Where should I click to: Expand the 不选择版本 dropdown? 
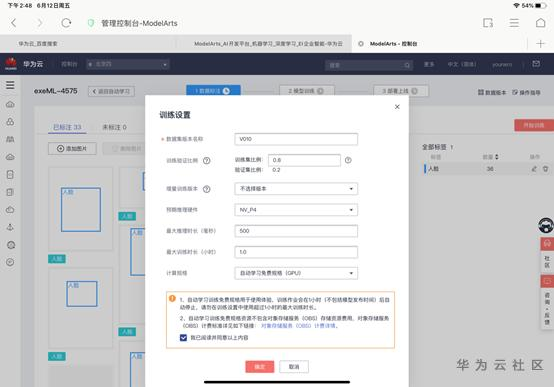[x=296, y=189]
